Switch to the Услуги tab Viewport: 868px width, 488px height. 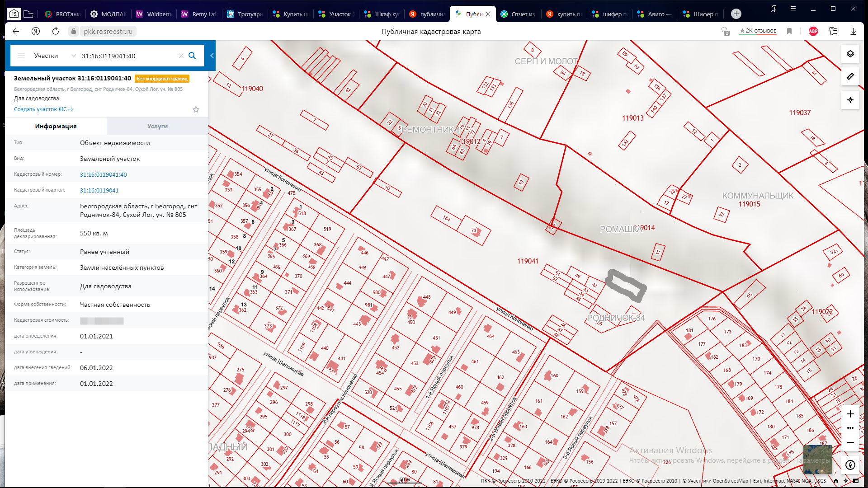click(157, 126)
